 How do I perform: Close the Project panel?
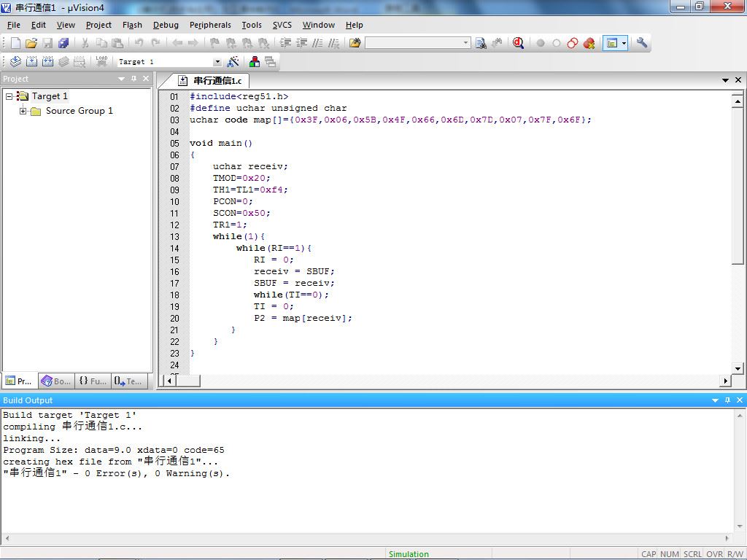[146, 79]
